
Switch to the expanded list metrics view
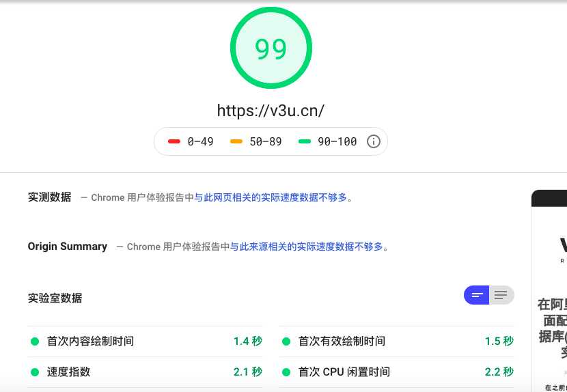click(x=501, y=295)
